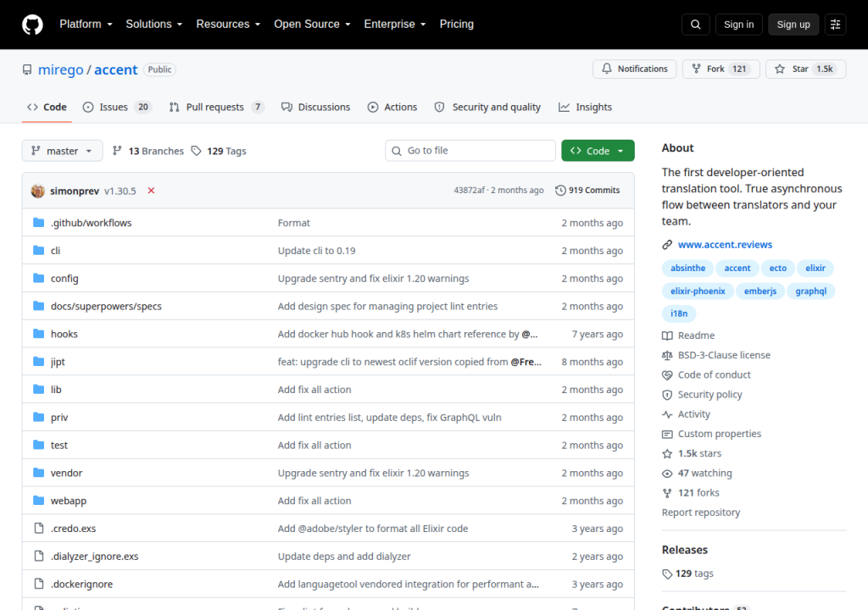The width and height of the screenshot is (868, 610).
Task: Open the green Code dropdown
Action: (x=598, y=151)
